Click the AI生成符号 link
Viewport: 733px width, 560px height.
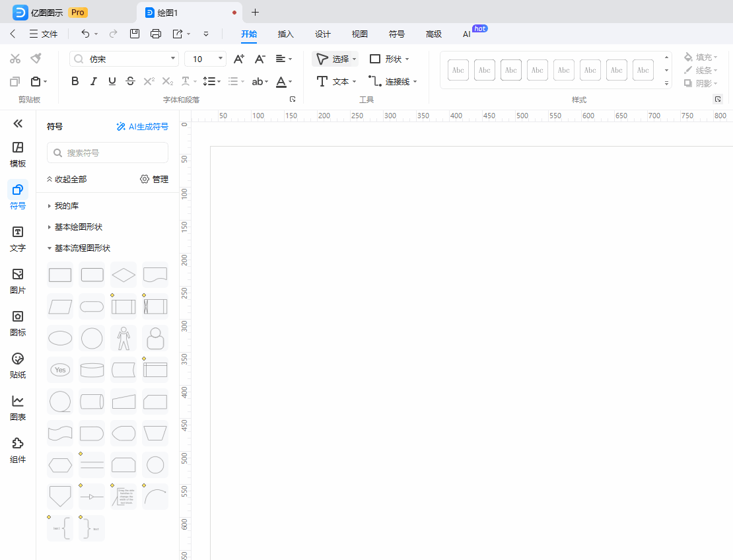pyautogui.click(x=142, y=127)
